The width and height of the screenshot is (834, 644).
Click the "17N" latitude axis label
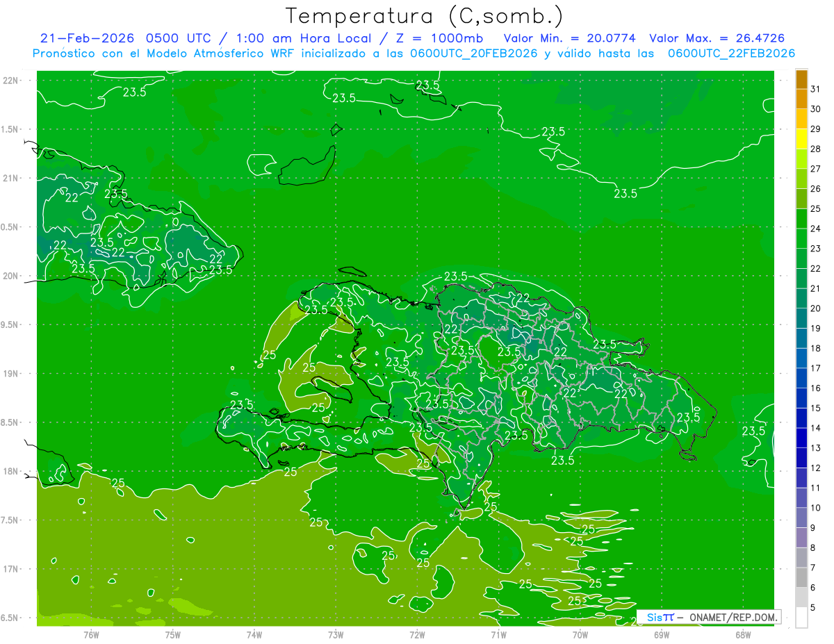click(10, 569)
